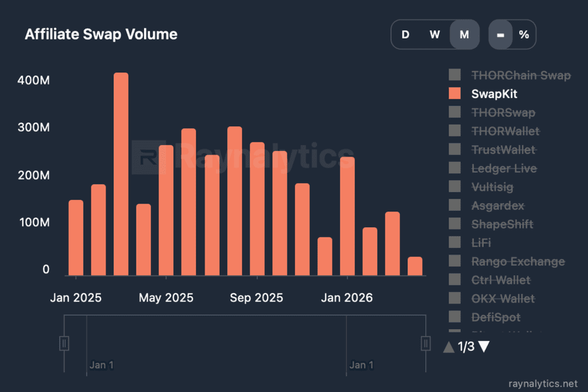Viewport: 588px width, 392px height.
Task: Click the gray swatch beside THORSwap
Action: 454,112
